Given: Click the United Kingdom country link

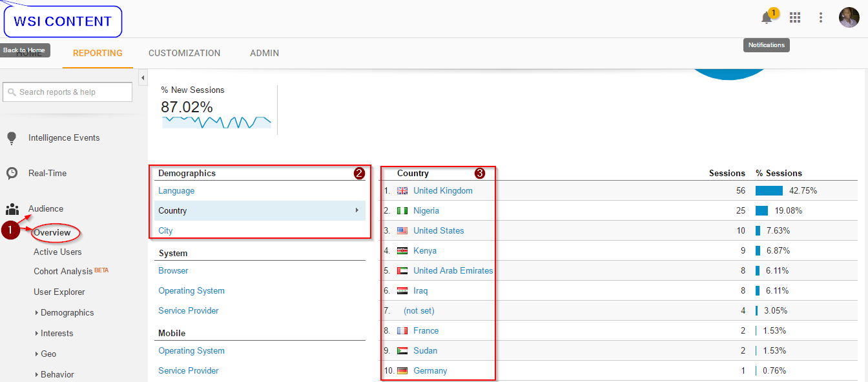Looking at the screenshot, I should pos(442,191).
